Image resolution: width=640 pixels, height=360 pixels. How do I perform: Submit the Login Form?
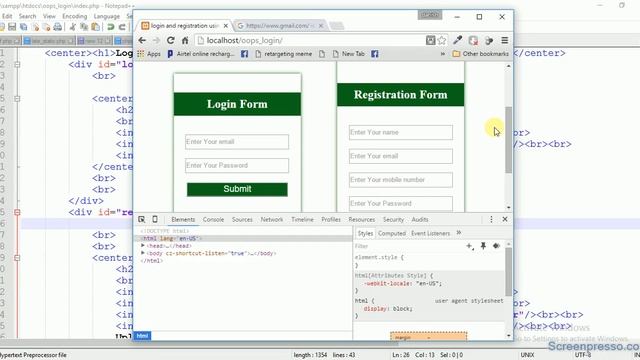coord(237,189)
